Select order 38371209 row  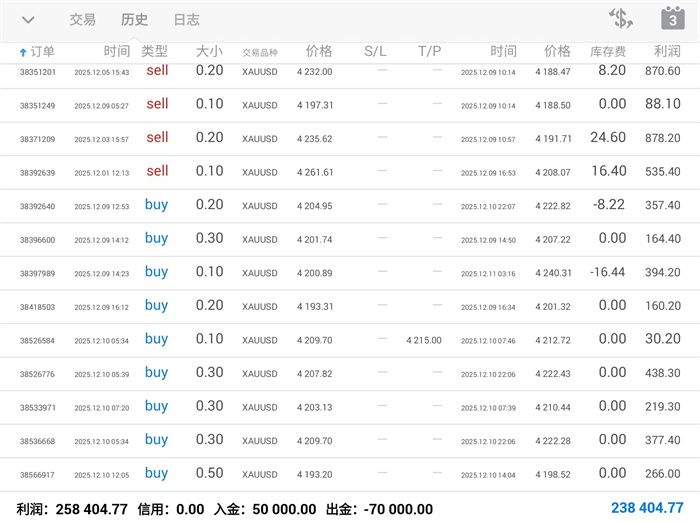(350, 139)
